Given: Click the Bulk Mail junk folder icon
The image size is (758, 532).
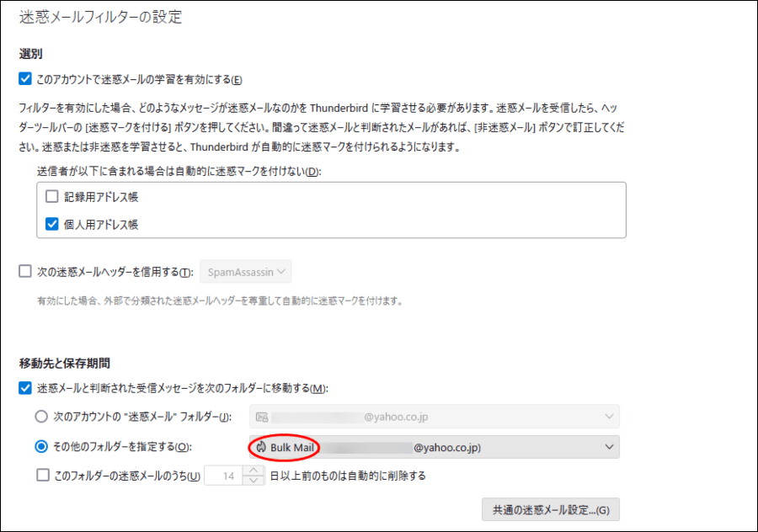Looking at the screenshot, I should click(262, 448).
